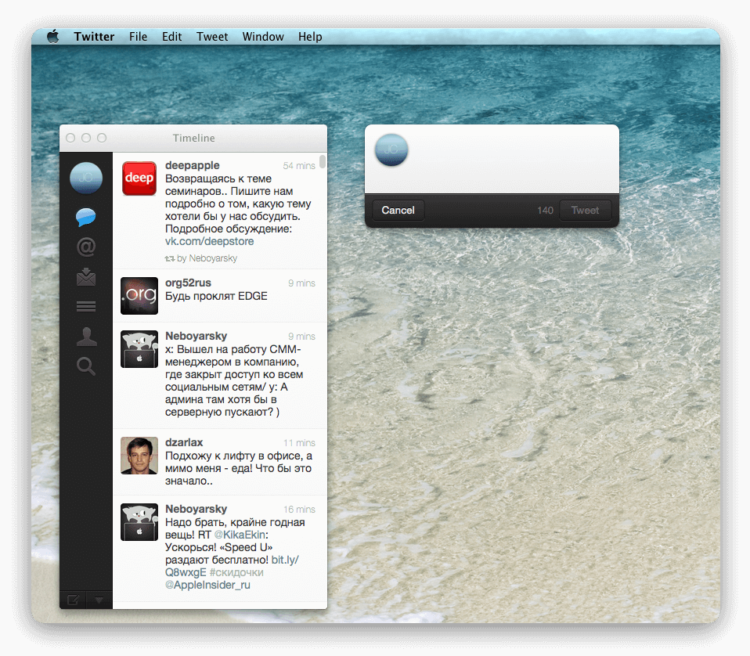The height and width of the screenshot is (656, 750).
Task: Click the 140 character counter
Action: [545, 210]
